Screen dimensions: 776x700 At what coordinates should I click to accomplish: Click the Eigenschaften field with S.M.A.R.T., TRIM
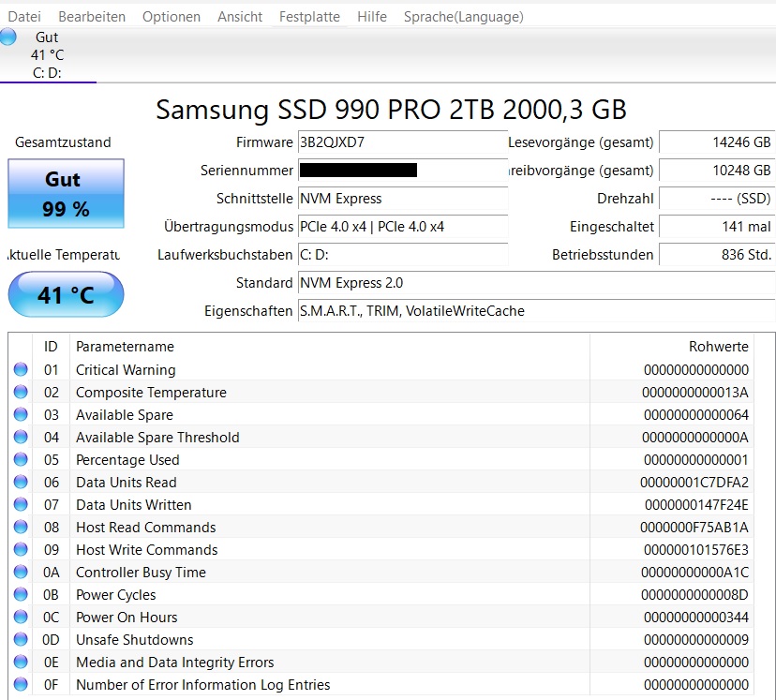536,311
